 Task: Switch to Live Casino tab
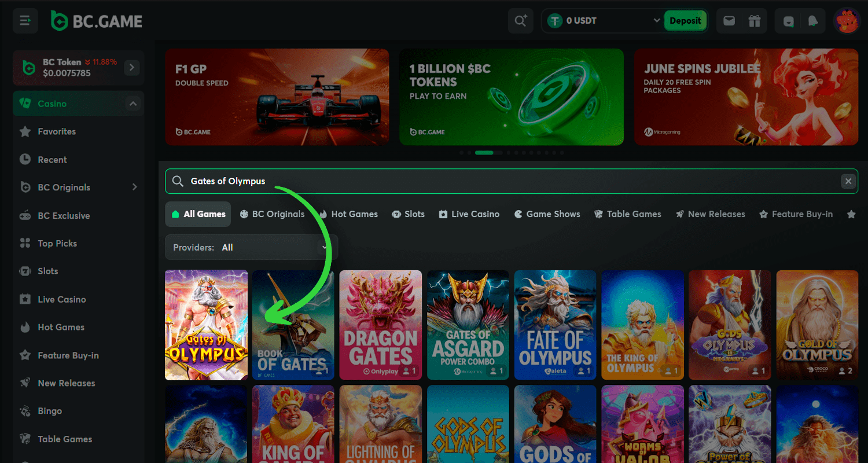(469, 214)
